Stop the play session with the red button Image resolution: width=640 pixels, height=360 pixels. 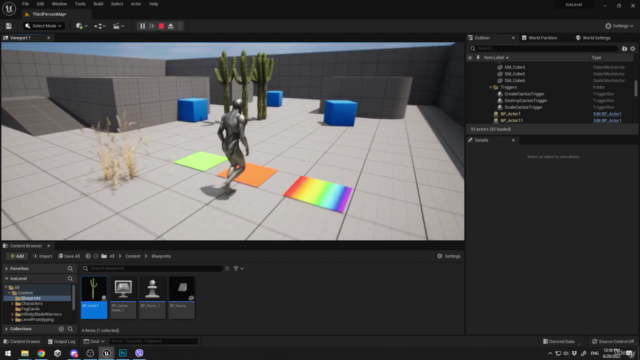point(161,26)
